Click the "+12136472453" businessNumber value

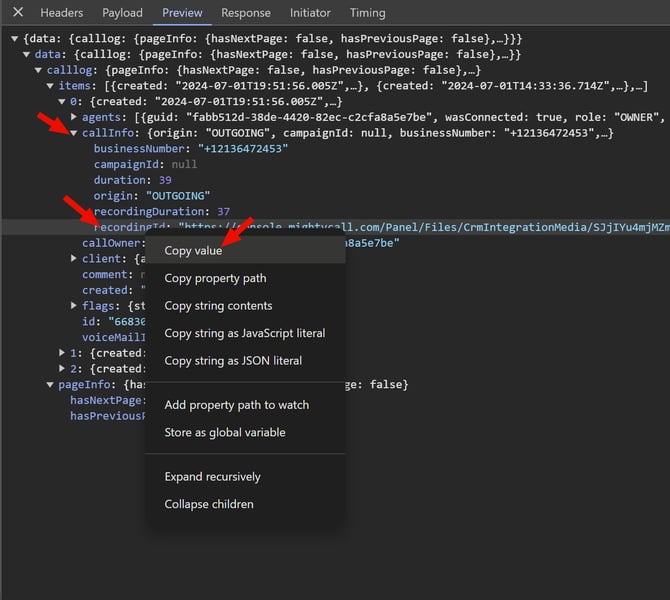[243, 149]
